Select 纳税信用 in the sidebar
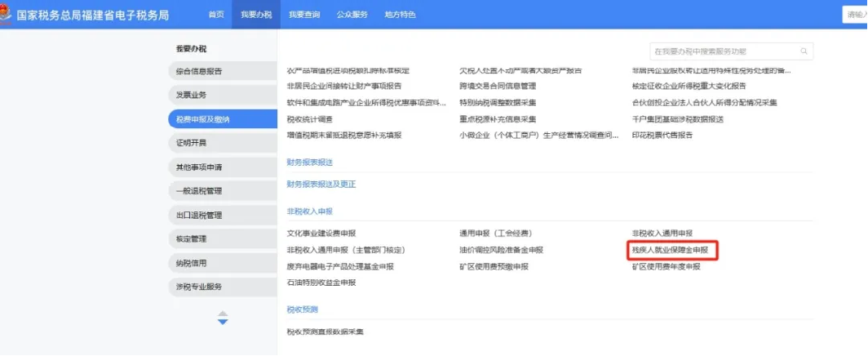The width and height of the screenshot is (868, 356). click(192, 263)
